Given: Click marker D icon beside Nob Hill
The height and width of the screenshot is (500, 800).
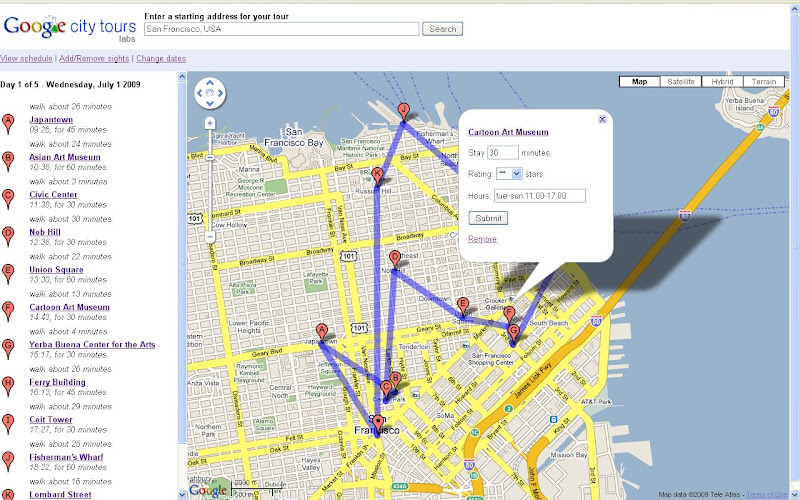Looking at the screenshot, I should tap(8, 237).
